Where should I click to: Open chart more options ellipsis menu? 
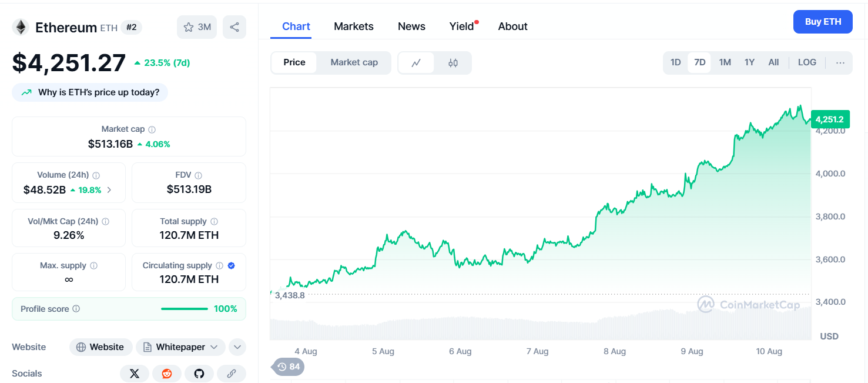coord(840,63)
